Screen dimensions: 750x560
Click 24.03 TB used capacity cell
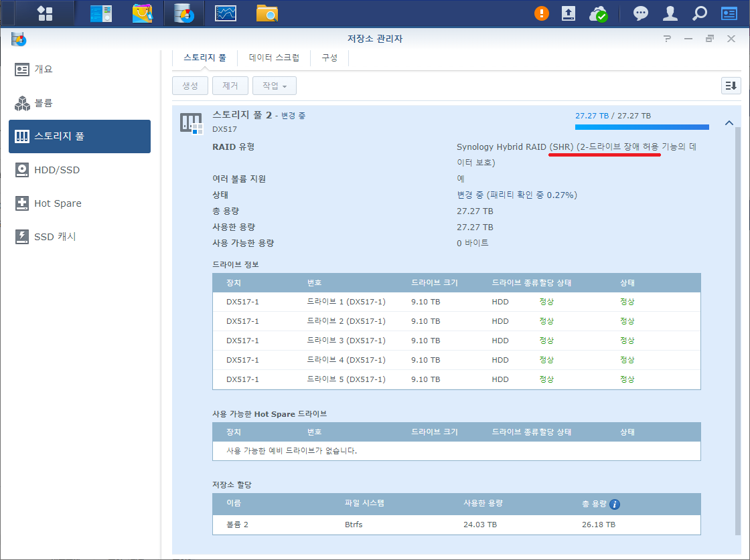pyautogui.click(x=480, y=525)
